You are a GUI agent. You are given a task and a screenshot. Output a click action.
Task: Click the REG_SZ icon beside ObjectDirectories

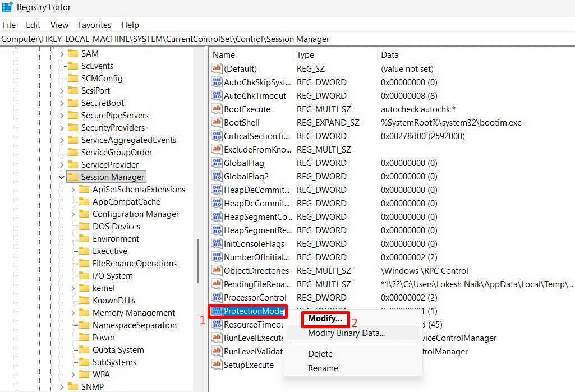218,270
